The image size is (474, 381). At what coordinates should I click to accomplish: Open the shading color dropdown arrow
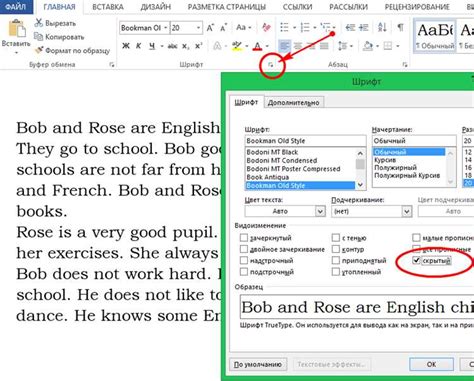click(x=378, y=46)
